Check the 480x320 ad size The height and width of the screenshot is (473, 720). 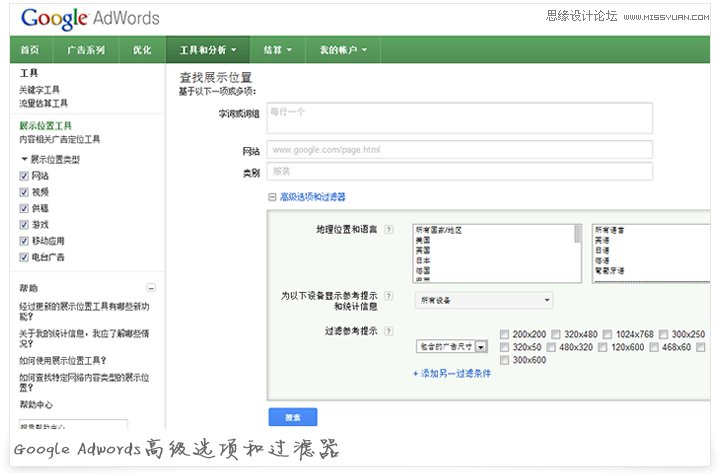[551, 347]
